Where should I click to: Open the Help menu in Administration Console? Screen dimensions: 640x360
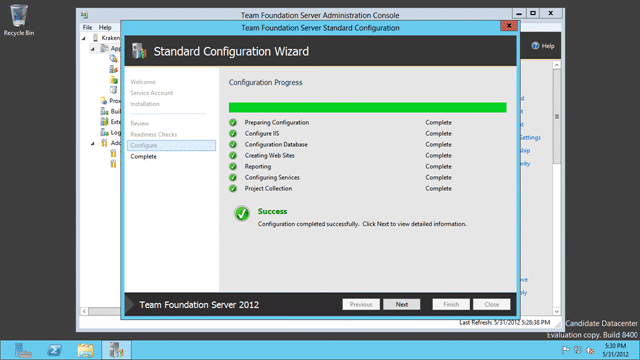tap(105, 27)
